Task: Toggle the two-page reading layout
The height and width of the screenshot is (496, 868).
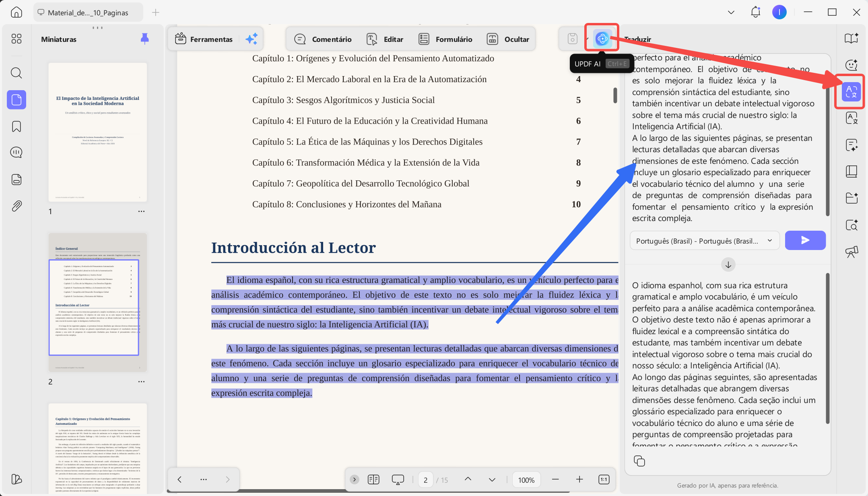Action: pyautogui.click(x=373, y=479)
